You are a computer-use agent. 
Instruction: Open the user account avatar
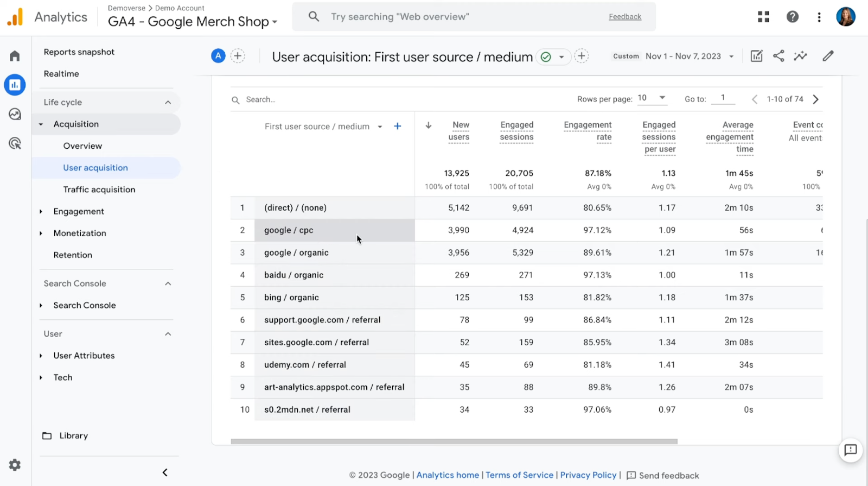pyautogui.click(x=846, y=17)
